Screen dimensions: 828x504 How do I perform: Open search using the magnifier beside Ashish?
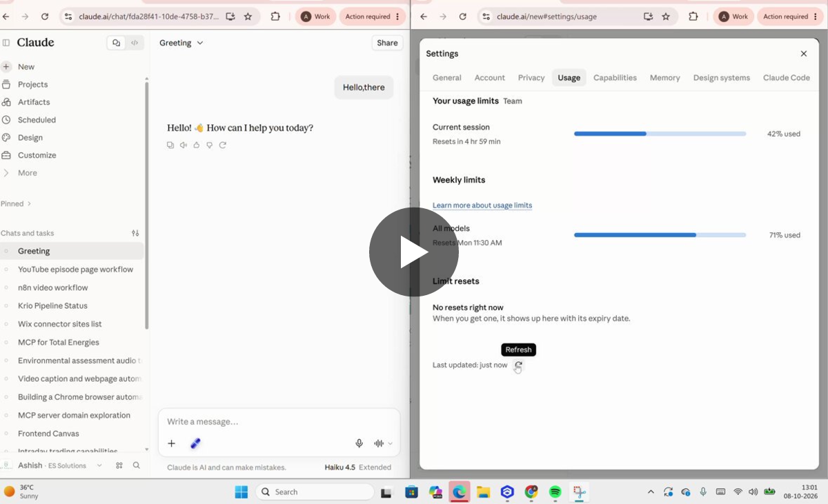pyautogui.click(x=137, y=465)
